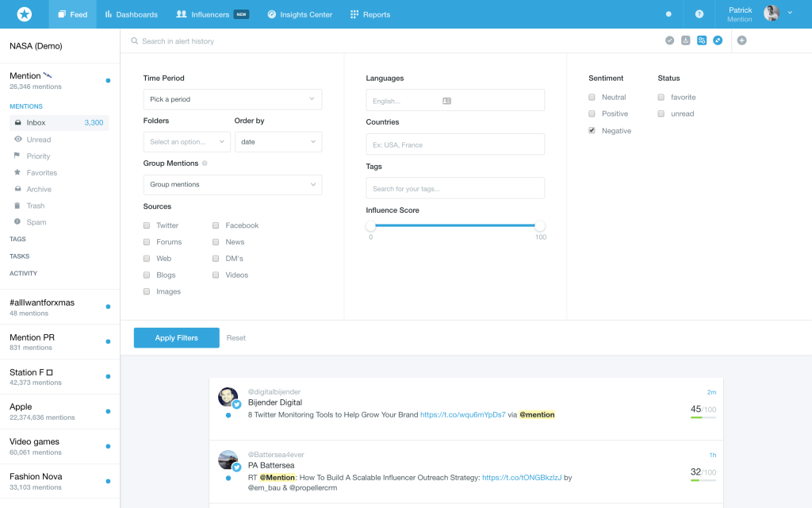Open the Insights Center tab
The image size is (812, 508).
300,14
